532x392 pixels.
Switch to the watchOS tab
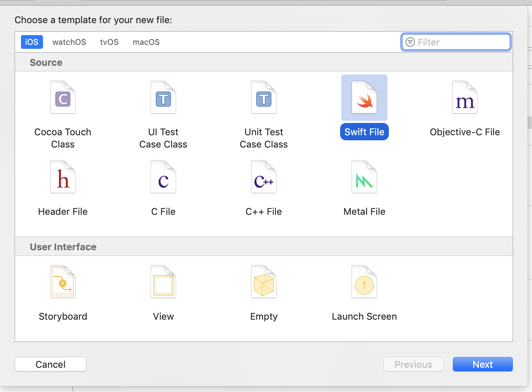click(69, 42)
